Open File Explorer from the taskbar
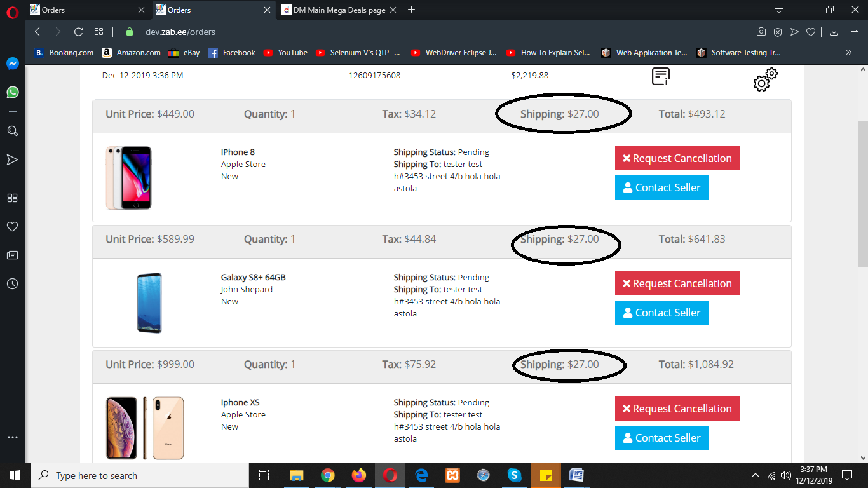The image size is (868, 488). 296,475
